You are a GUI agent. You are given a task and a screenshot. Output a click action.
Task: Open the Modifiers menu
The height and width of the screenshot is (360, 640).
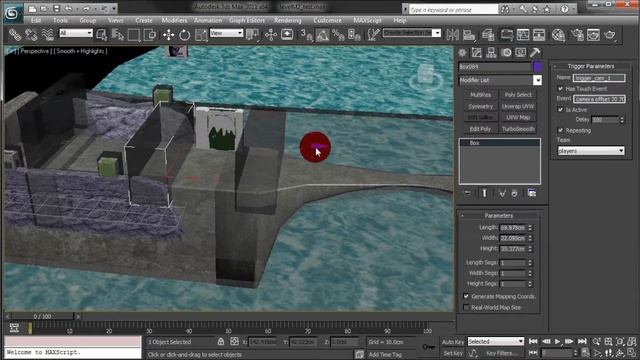coord(174,20)
